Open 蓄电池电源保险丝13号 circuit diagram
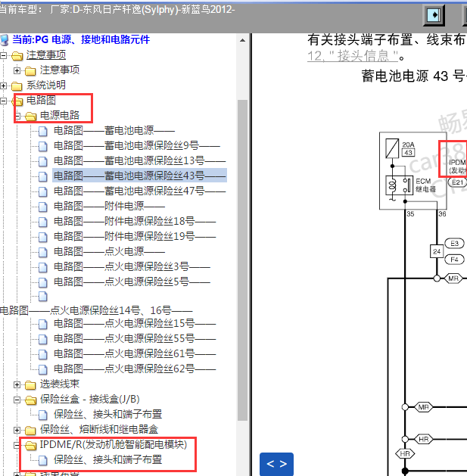Image resolution: width=467 pixels, height=476 pixels. point(140,161)
